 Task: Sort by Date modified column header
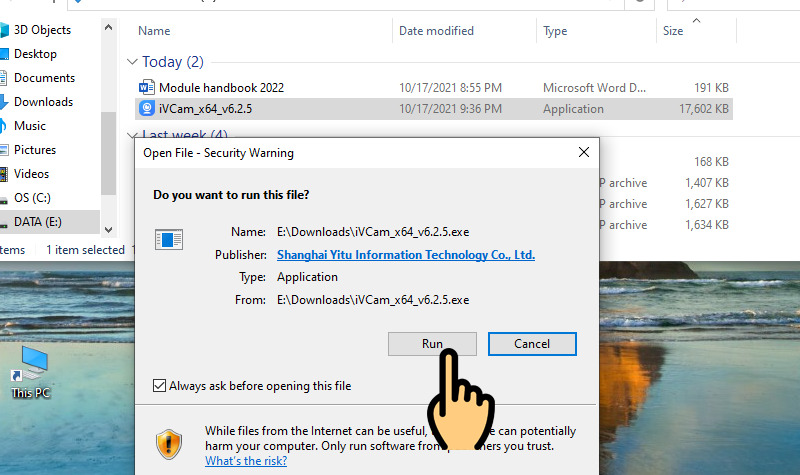pos(436,31)
